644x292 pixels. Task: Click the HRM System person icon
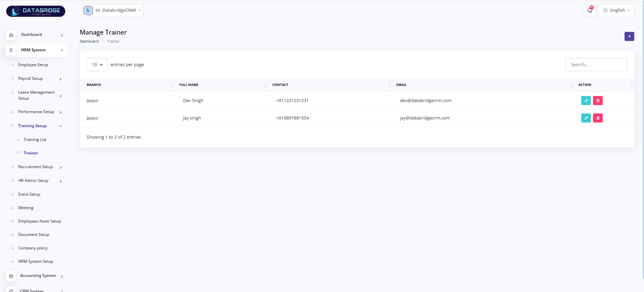[11, 50]
